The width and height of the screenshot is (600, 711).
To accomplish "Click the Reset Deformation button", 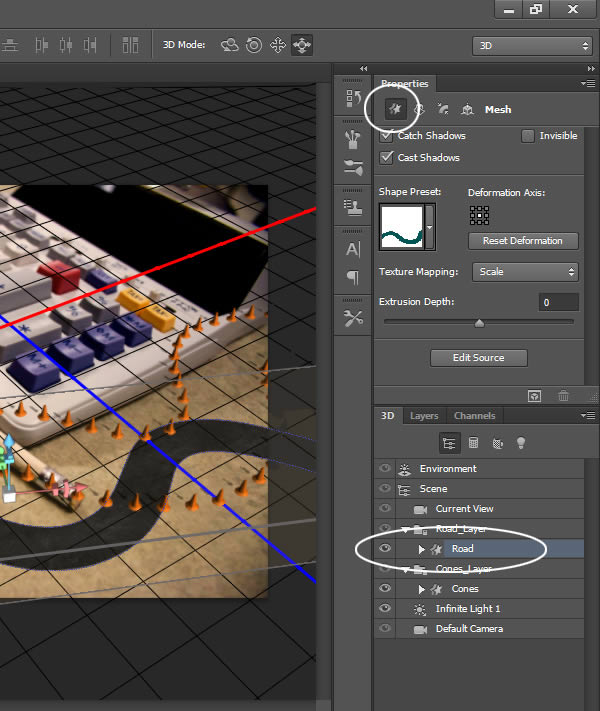I will [x=523, y=241].
